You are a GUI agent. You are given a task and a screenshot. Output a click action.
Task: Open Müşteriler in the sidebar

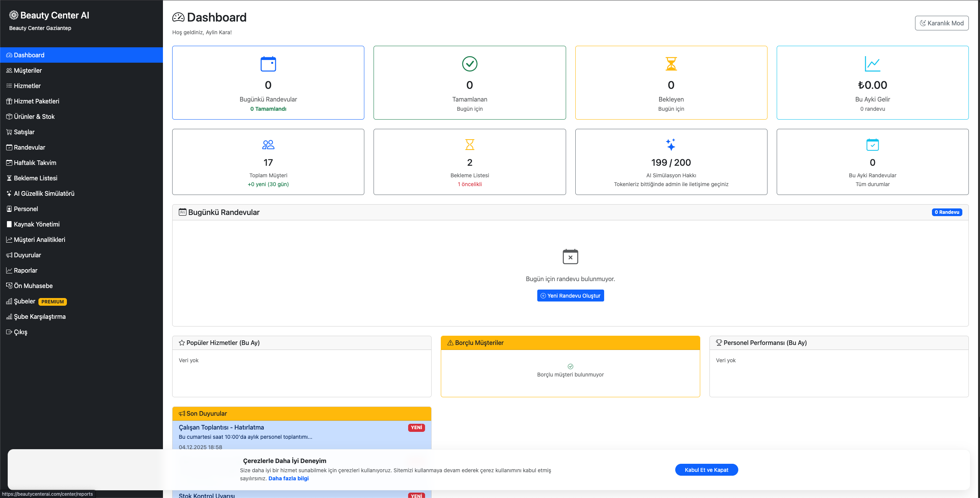(28, 70)
